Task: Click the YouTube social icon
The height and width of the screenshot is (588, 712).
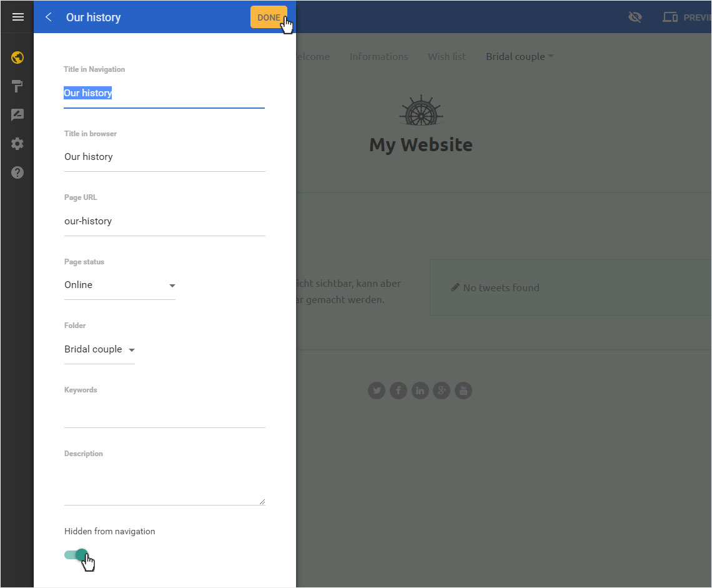Action: pyautogui.click(x=463, y=391)
